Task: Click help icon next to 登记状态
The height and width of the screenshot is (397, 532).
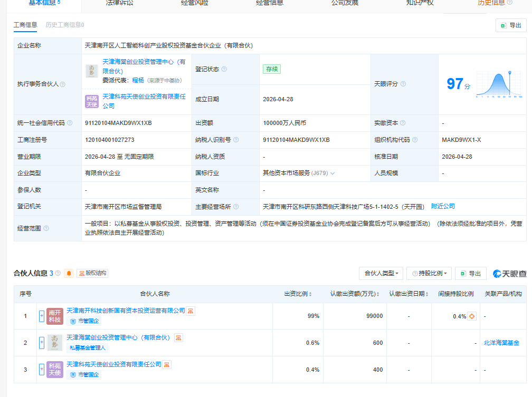Action: (x=224, y=69)
